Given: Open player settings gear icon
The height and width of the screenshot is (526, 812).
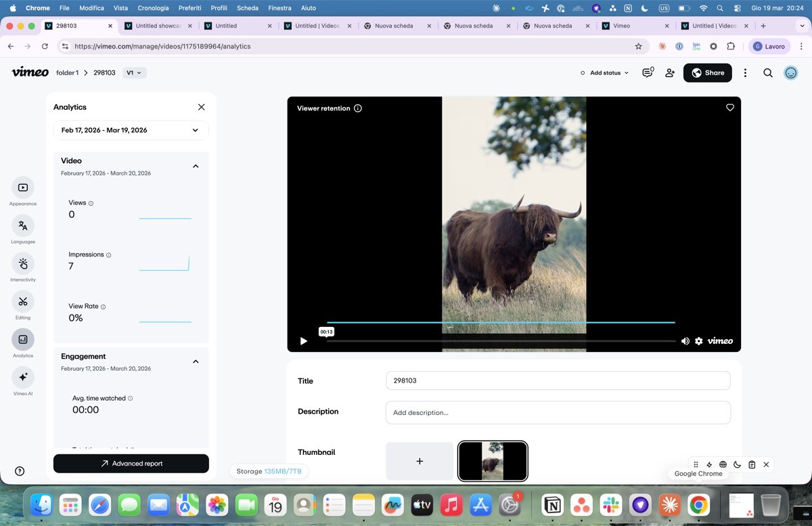Looking at the screenshot, I should click(x=699, y=341).
